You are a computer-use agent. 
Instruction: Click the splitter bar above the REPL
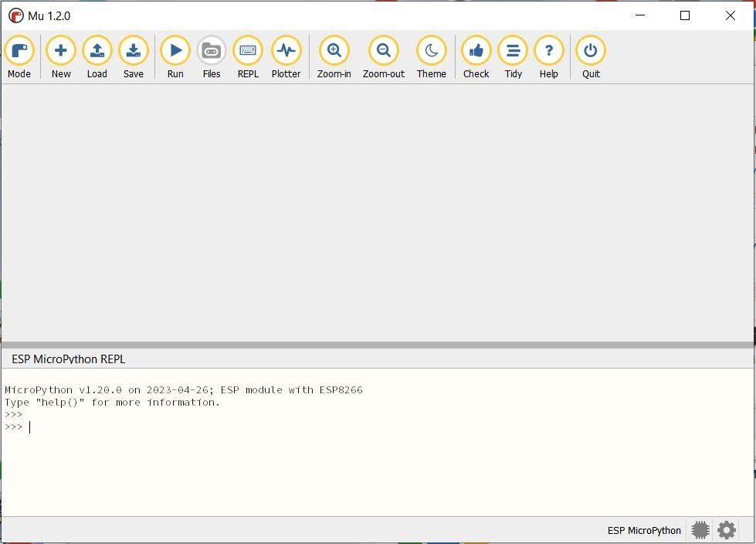(378, 345)
